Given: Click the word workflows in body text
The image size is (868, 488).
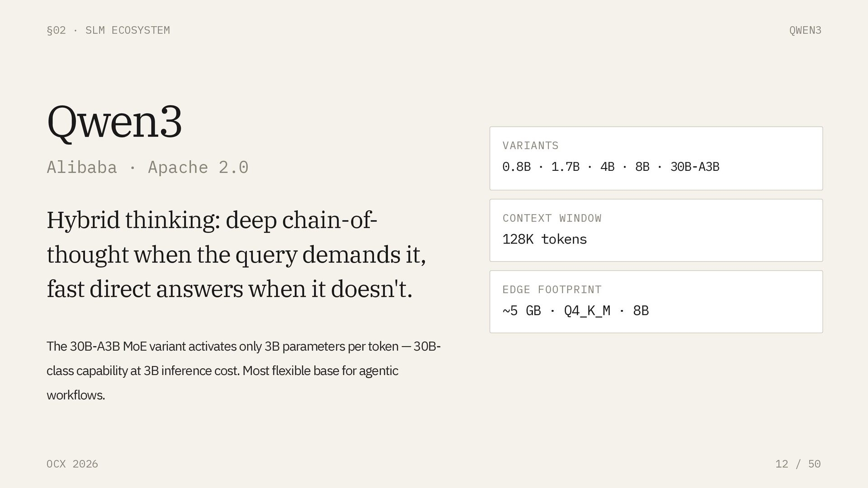Looking at the screenshot, I should [75, 395].
